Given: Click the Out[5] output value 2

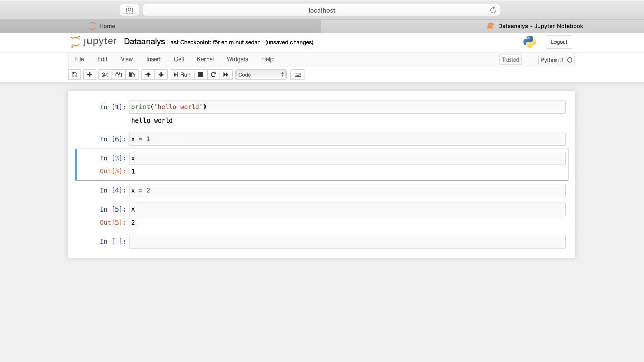Looking at the screenshot, I should click(133, 223).
